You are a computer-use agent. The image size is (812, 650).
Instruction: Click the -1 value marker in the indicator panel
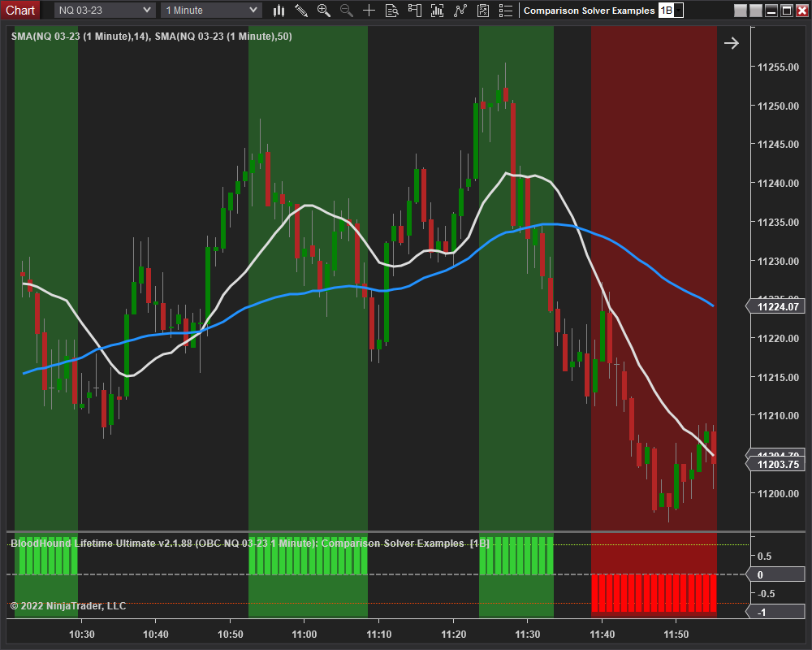click(x=775, y=612)
